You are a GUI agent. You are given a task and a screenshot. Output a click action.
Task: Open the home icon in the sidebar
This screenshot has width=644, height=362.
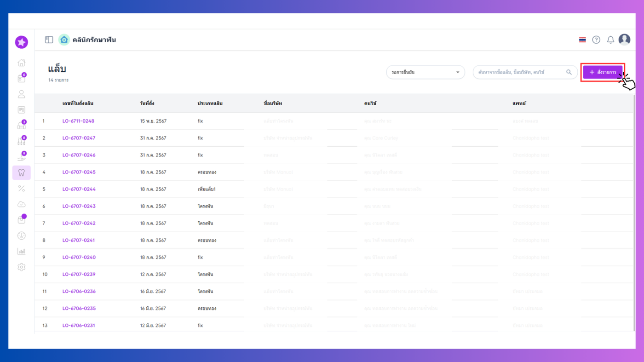coord(21,63)
